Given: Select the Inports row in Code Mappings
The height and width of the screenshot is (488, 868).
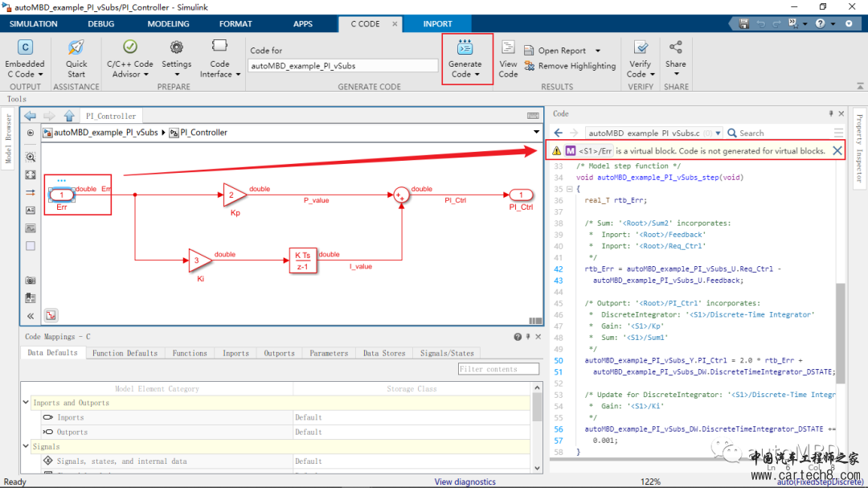Looking at the screenshot, I should click(286, 417).
